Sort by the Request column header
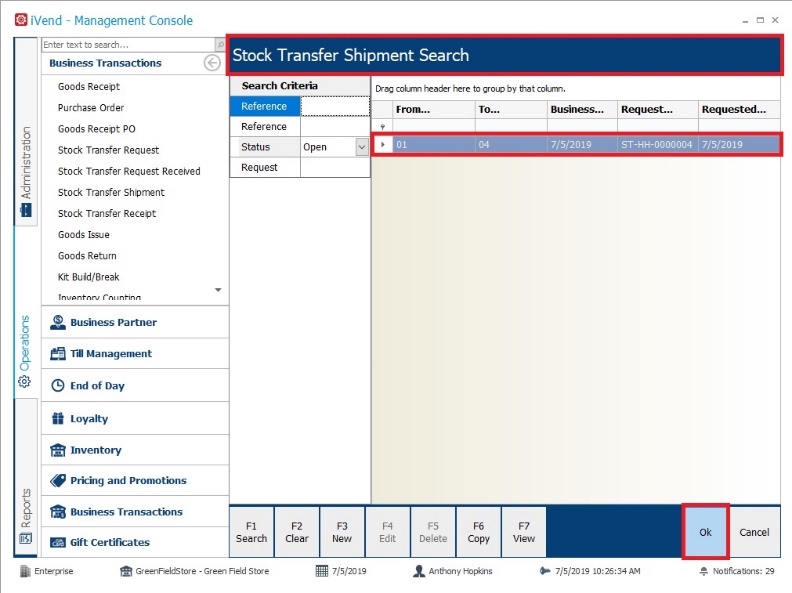Screen dimensions: 792x593 point(658,110)
